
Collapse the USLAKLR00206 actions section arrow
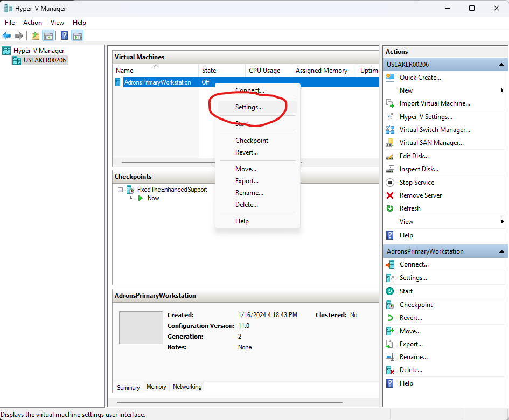coord(501,64)
